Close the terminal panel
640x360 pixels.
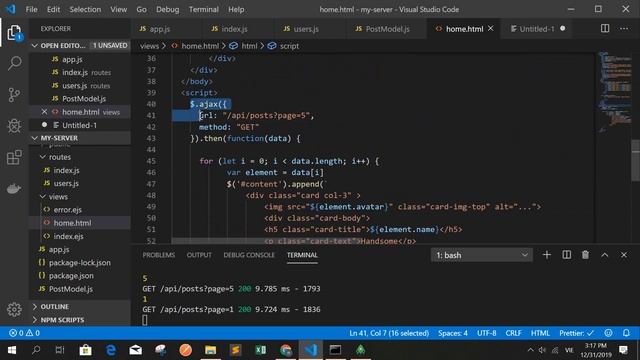pyautogui.click(x=624, y=255)
